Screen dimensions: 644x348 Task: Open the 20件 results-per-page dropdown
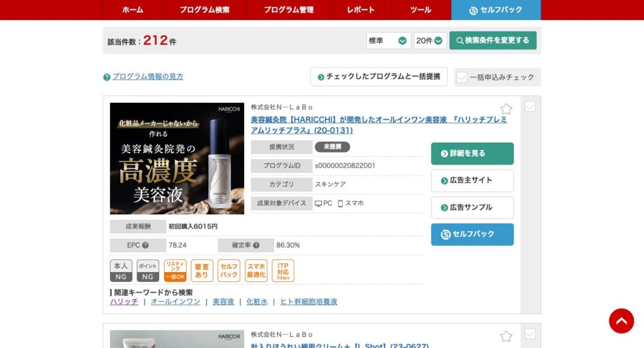pyautogui.click(x=430, y=41)
